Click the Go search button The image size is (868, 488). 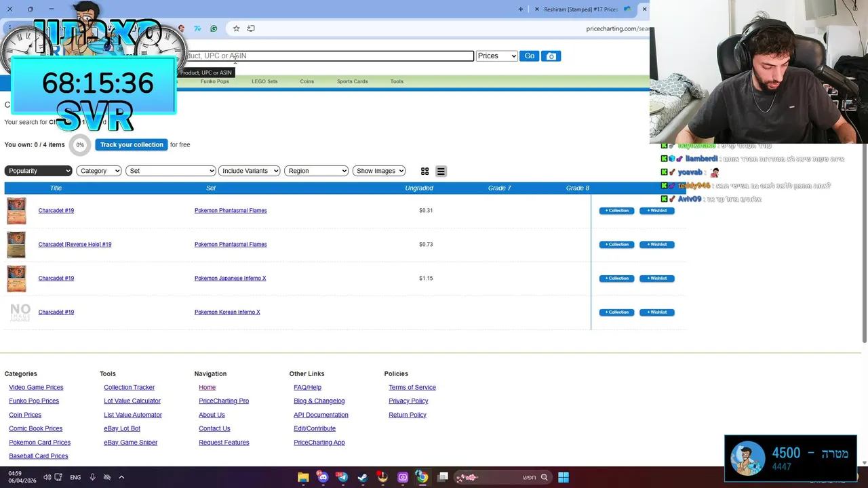[529, 56]
